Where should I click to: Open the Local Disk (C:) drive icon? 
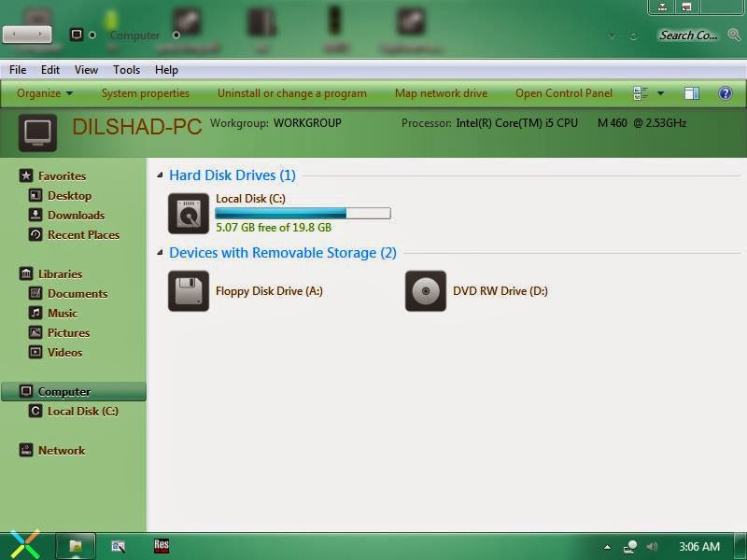pyautogui.click(x=189, y=214)
